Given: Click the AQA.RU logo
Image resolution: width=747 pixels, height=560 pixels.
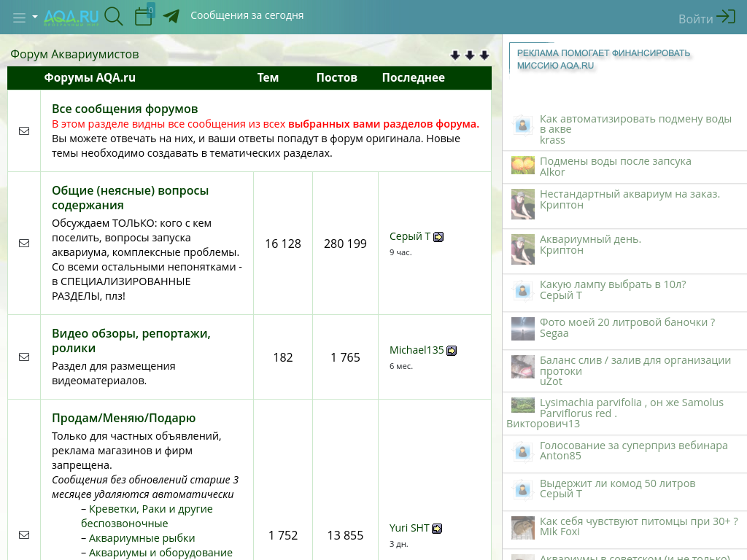Looking at the screenshot, I should pyautogui.click(x=71, y=17).
